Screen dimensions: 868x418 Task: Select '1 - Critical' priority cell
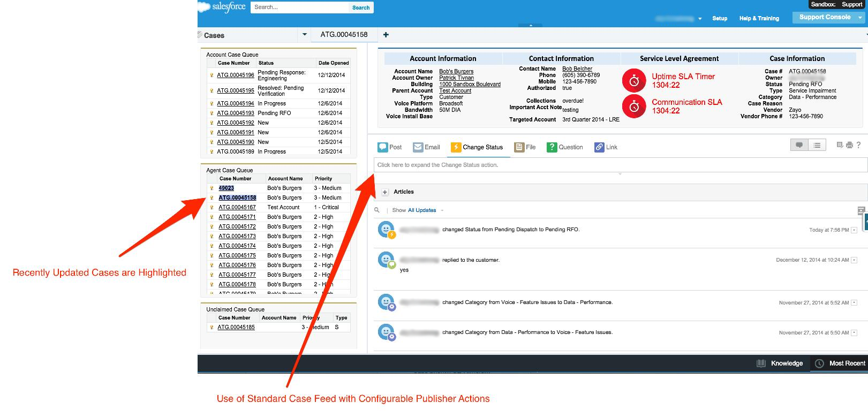tap(327, 208)
